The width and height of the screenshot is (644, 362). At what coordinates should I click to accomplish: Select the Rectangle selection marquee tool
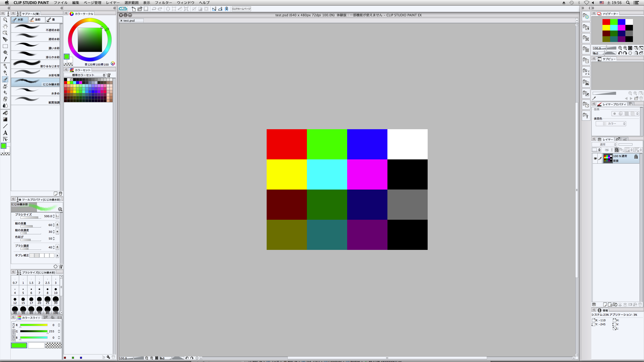click(x=5, y=46)
